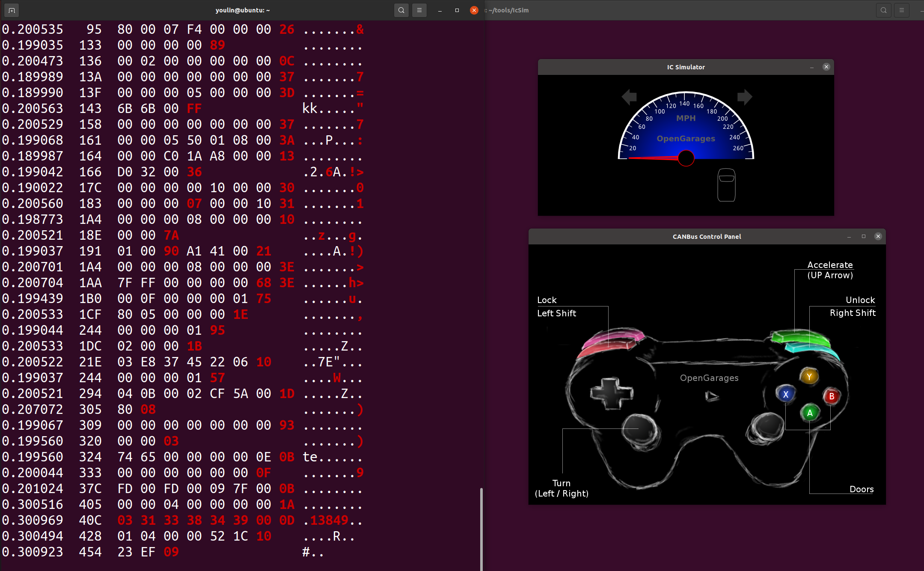Viewport: 924px width, 571px height.
Task: Click the green right shoulder Accelerate button
Action: [x=800, y=337]
